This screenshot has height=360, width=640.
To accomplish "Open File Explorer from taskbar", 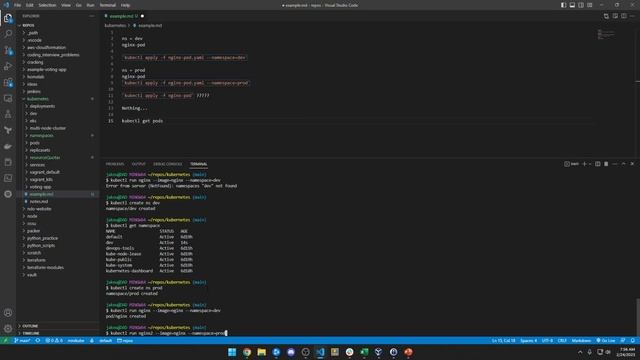I will click(262, 352).
